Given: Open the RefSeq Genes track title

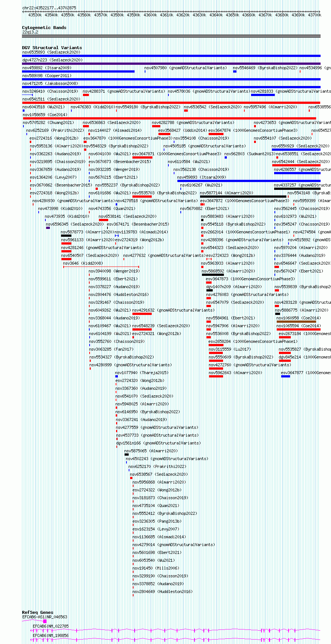Looking at the screenshot, I should point(38,612).
